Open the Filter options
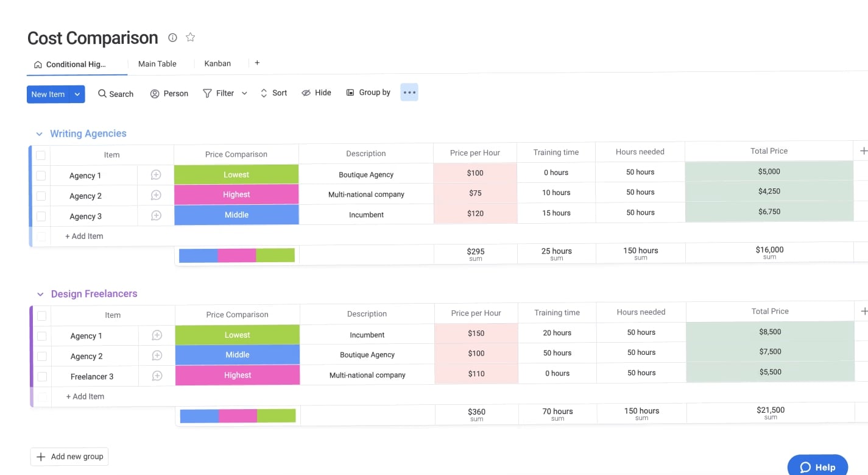Screen dimensions: 868x475 pos(219,93)
